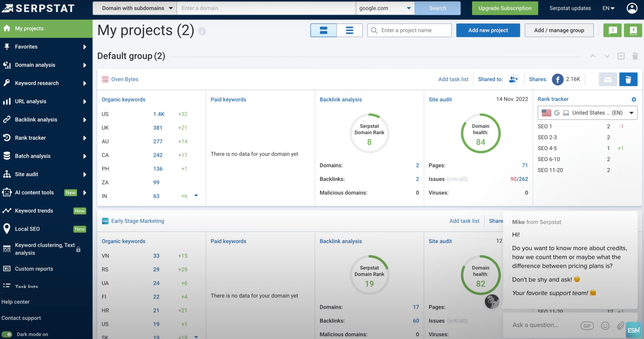
Task: Open Oven Bytes Site audit report
Action: [440, 99]
